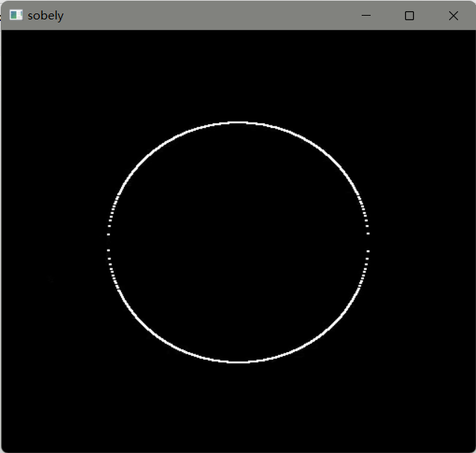The height and width of the screenshot is (453, 476).
Task: Click the 'sobely' title text
Action: [x=46, y=16]
